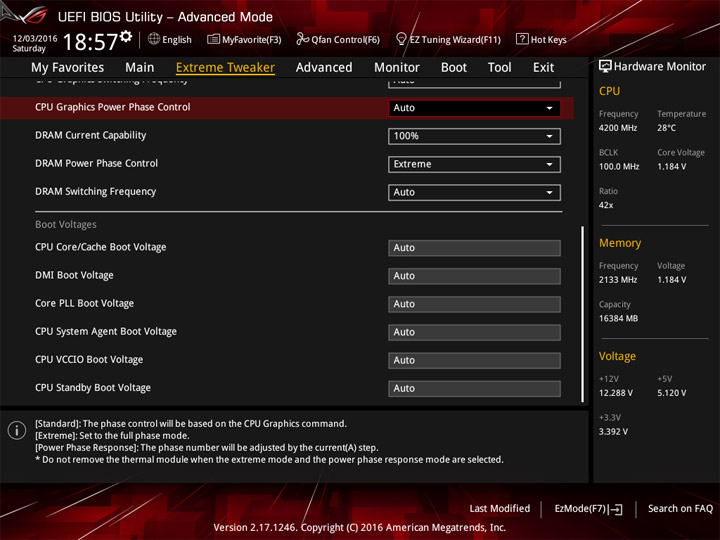Screen dimensions: 720x540
Task: Click the 16384 MB capacity value
Action: 618,318
